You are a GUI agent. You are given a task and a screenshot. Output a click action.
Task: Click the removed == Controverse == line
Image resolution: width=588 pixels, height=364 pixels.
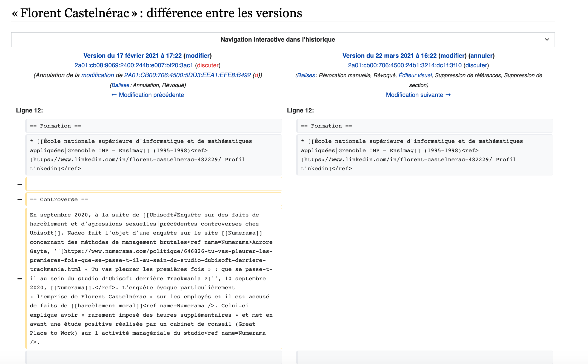154,200
